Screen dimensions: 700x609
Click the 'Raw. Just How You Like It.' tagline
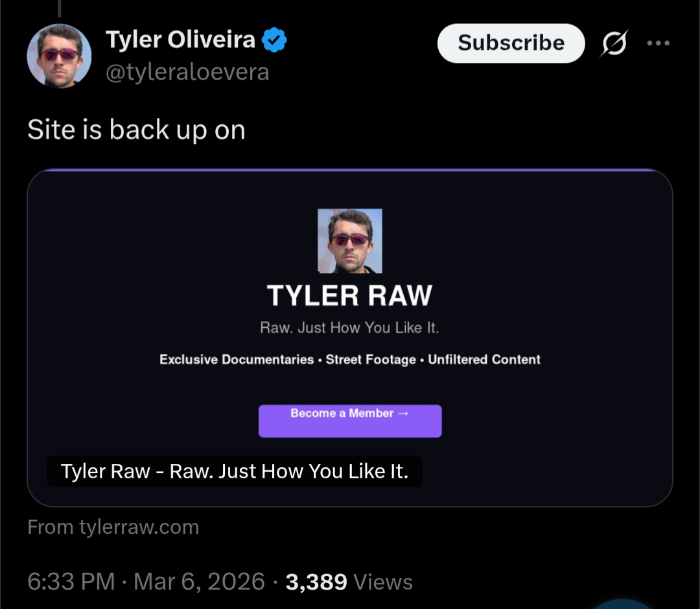coord(349,328)
